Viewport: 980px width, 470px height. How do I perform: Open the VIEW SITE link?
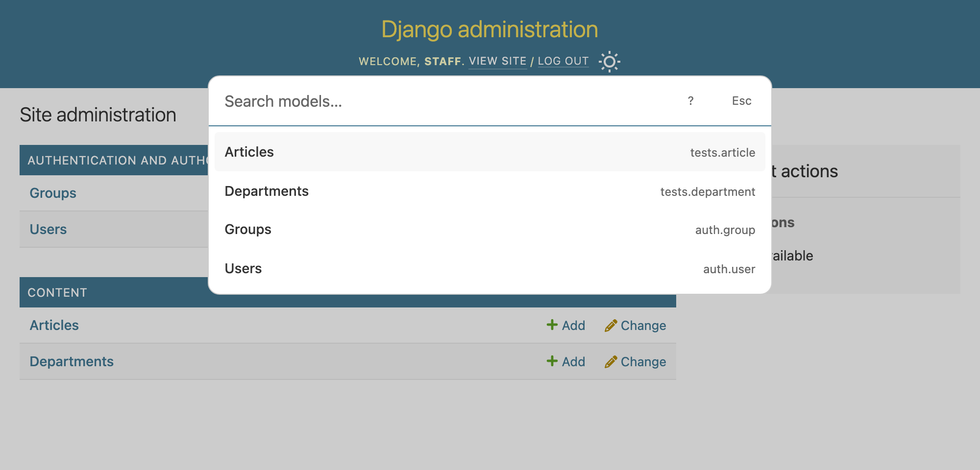[498, 61]
